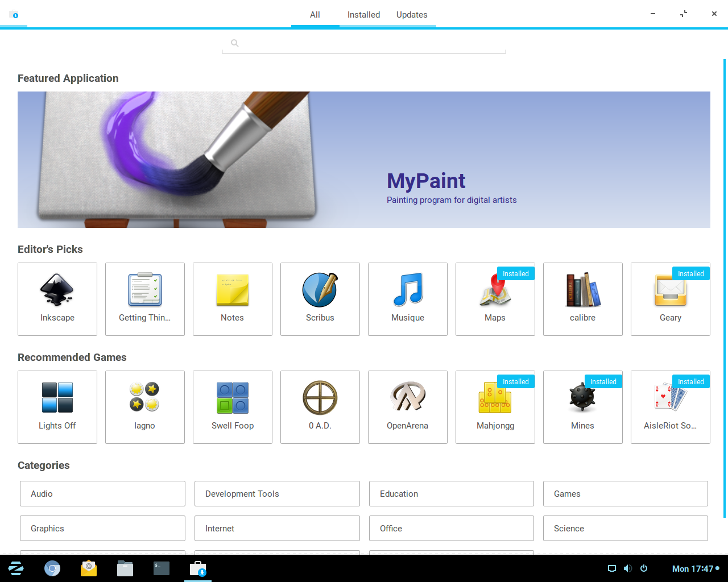The width and height of the screenshot is (728, 582).
Task: Open Getting Things GNOME app tile
Action: click(x=145, y=299)
